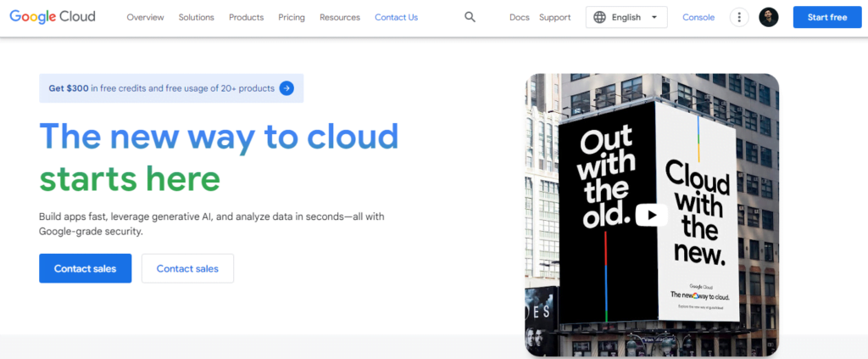This screenshot has height=359, width=868.
Task: Open the Docs link
Action: [520, 17]
